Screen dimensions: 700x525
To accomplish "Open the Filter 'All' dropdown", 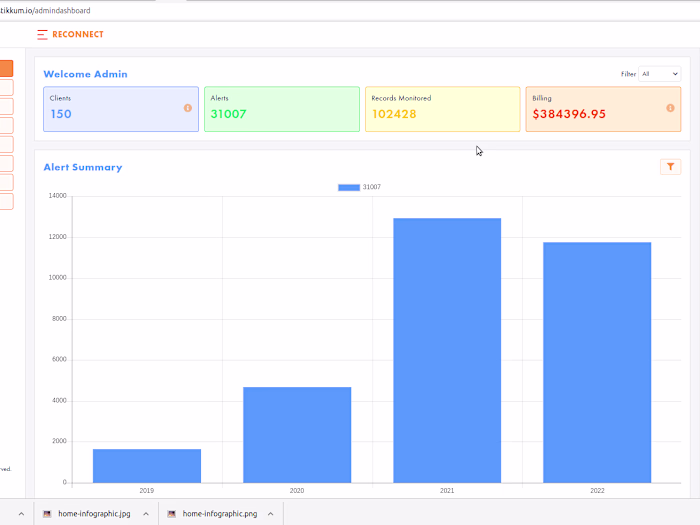I will pos(660,74).
